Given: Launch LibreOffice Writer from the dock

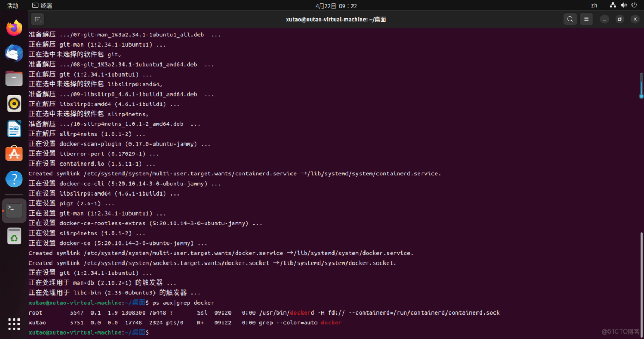Looking at the screenshot, I should tap(14, 129).
